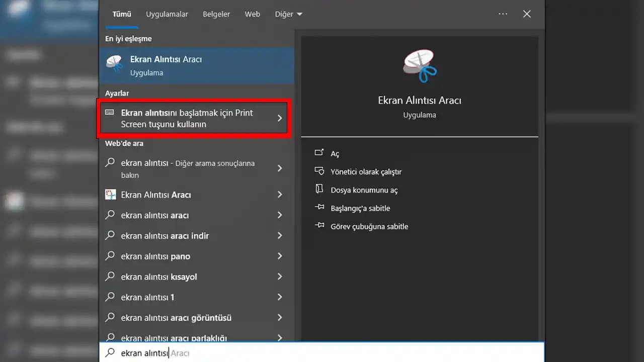
Task: Select the ekran alıntısı kısayol suggestion
Action: click(x=159, y=277)
